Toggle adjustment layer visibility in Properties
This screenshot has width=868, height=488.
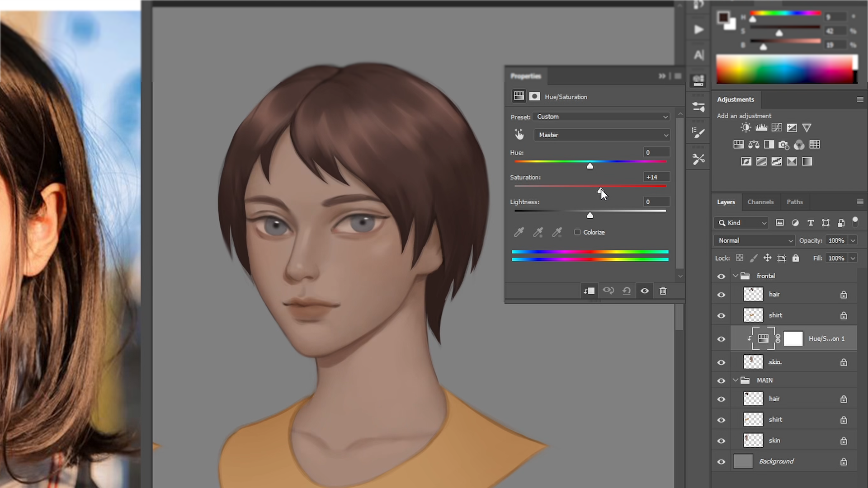[645, 291]
